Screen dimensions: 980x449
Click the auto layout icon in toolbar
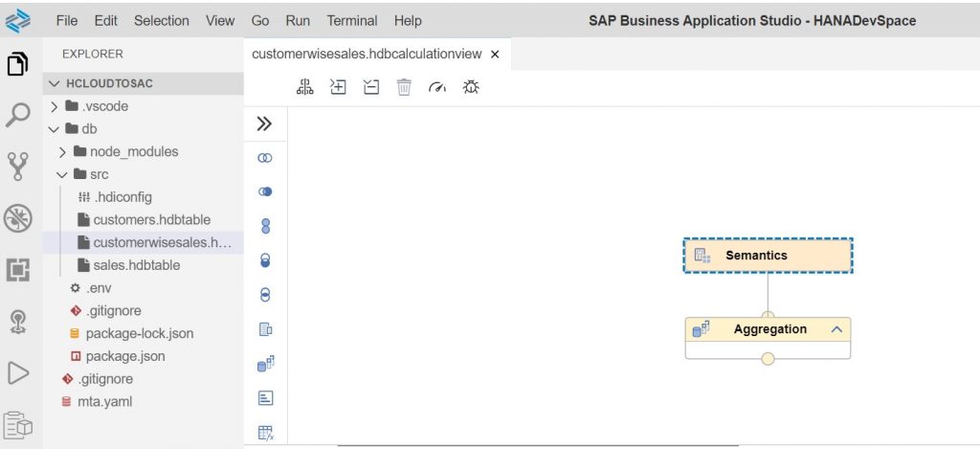(305, 87)
